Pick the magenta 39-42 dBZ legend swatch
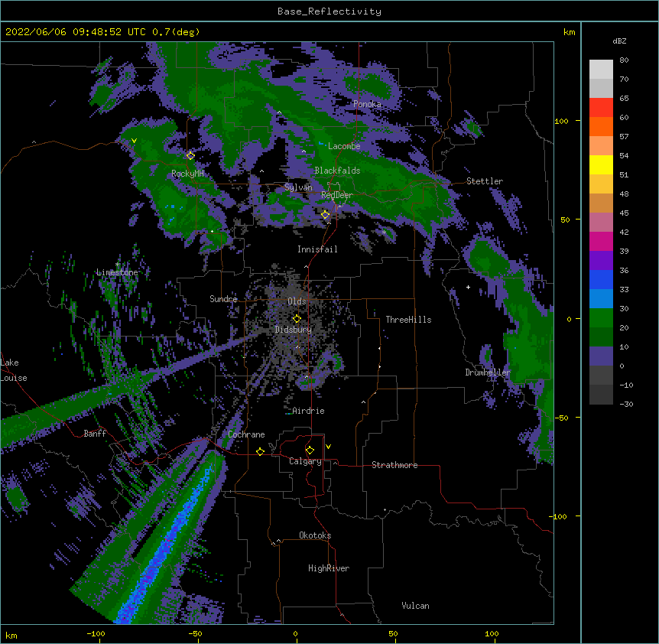Image resolution: width=659 pixels, height=644 pixels. tap(601, 241)
